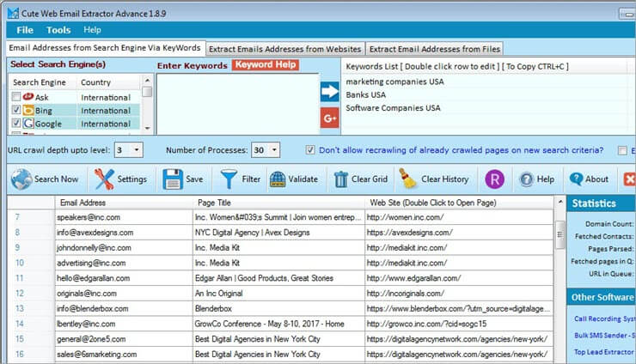Open the Number of Processes dropdown

[x=274, y=150]
